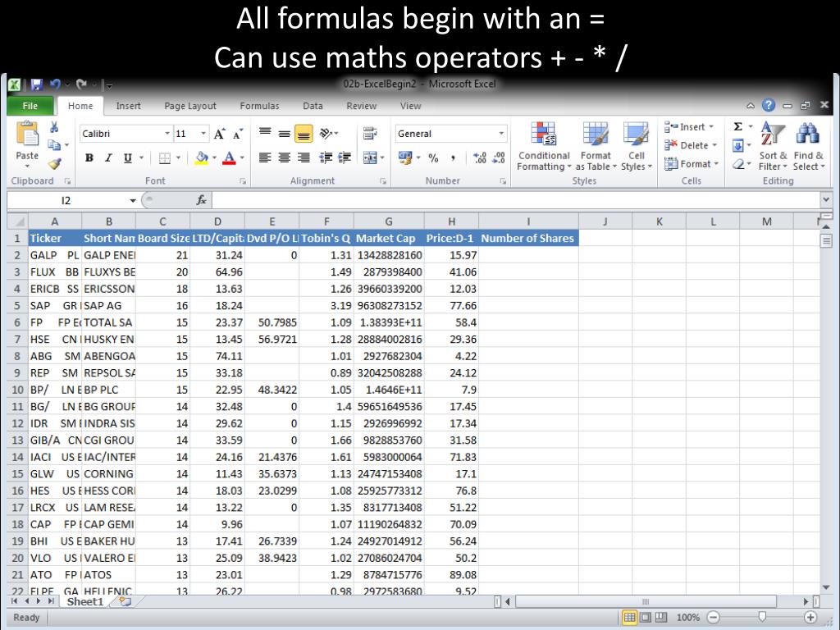
Task: Open the File tab
Action: (x=30, y=106)
